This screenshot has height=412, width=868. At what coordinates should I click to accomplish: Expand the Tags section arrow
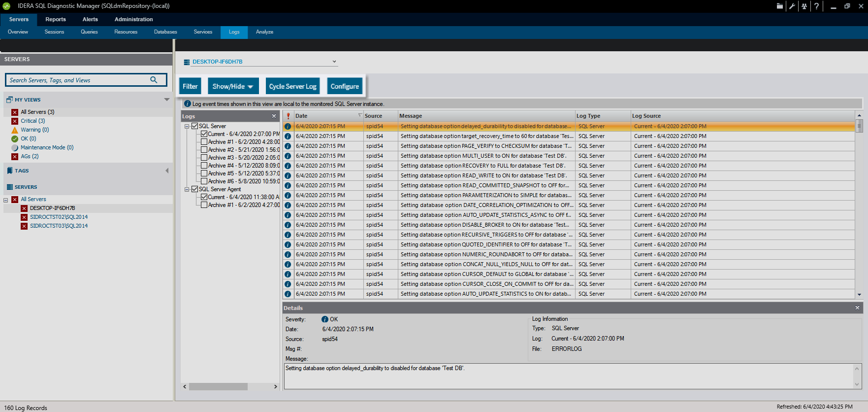[x=167, y=171]
